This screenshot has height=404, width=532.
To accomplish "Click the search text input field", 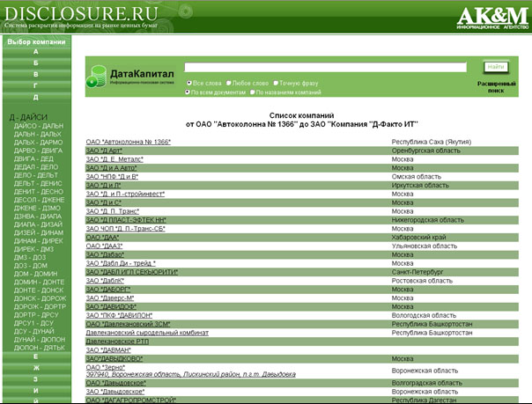I will point(325,67).
